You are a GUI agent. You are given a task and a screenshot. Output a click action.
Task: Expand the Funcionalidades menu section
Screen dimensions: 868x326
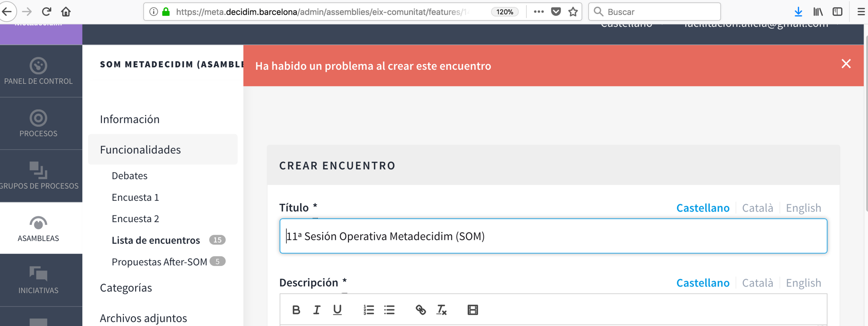140,150
